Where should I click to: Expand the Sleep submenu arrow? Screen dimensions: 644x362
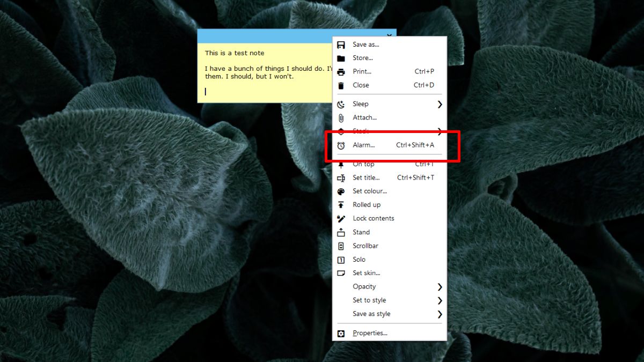click(440, 104)
